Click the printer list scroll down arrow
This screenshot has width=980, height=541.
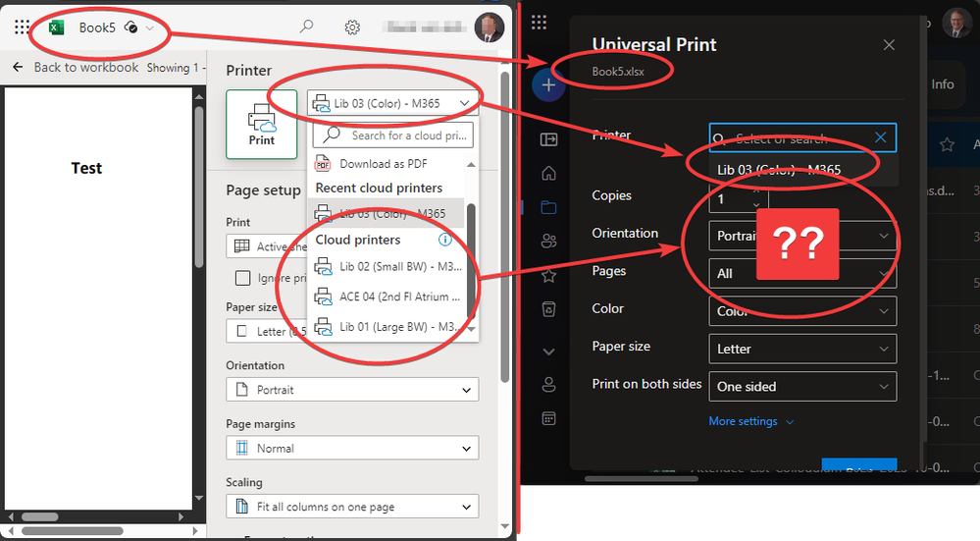point(471,329)
